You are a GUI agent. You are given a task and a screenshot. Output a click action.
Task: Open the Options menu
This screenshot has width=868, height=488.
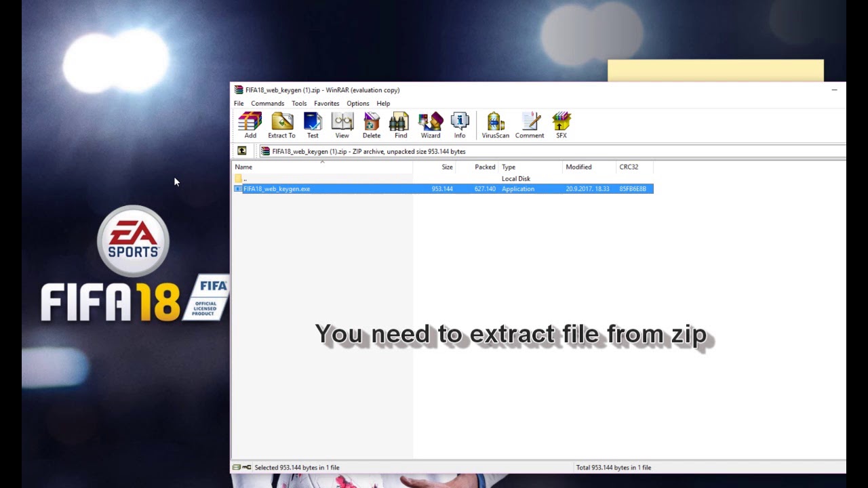coord(358,104)
